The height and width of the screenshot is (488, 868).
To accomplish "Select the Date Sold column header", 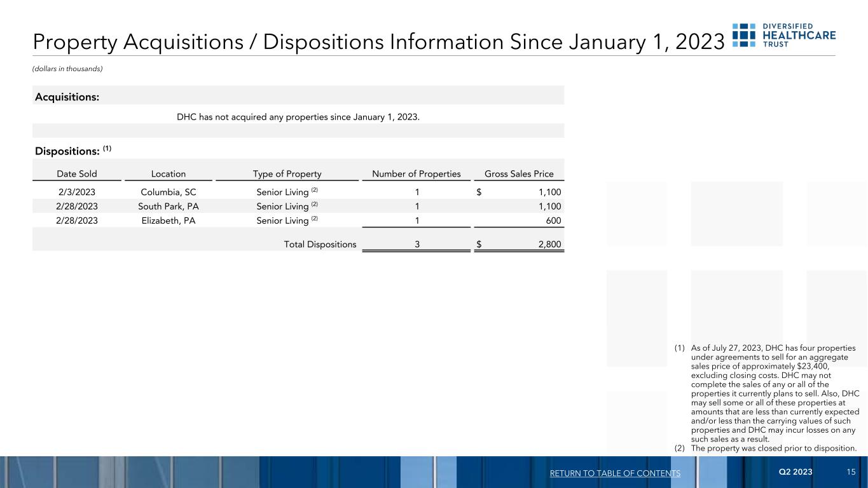I will pyautogui.click(x=77, y=173).
